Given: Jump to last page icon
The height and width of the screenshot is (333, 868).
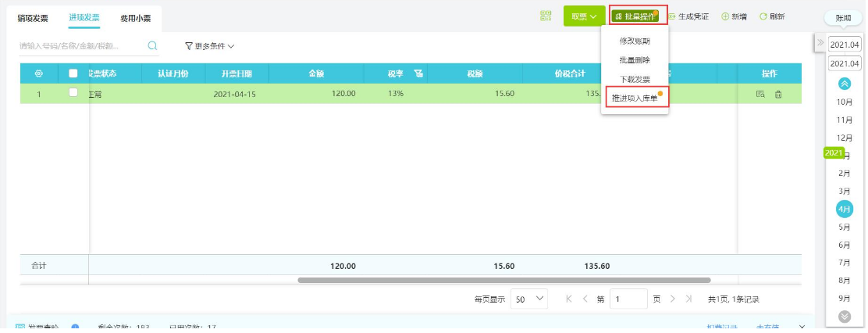Looking at the screenshot, I should [x=688, y=299].
